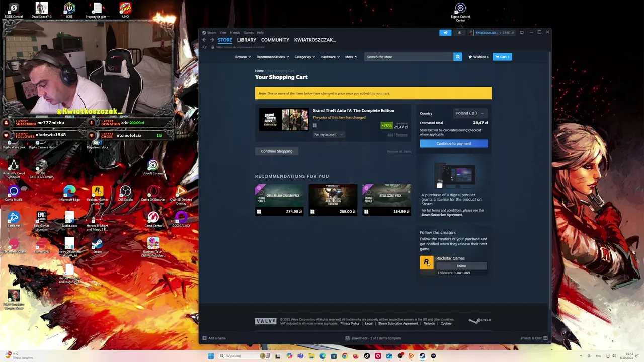Open the Games menu
This screenshot has width=644, height=362.
(x=249, y=33)
